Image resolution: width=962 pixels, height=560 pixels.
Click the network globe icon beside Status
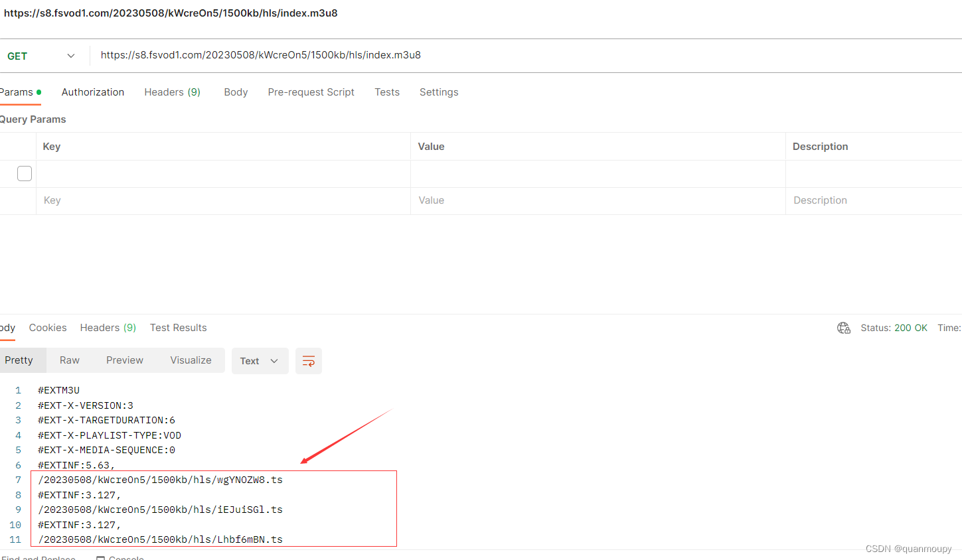[x=844, y=328]
